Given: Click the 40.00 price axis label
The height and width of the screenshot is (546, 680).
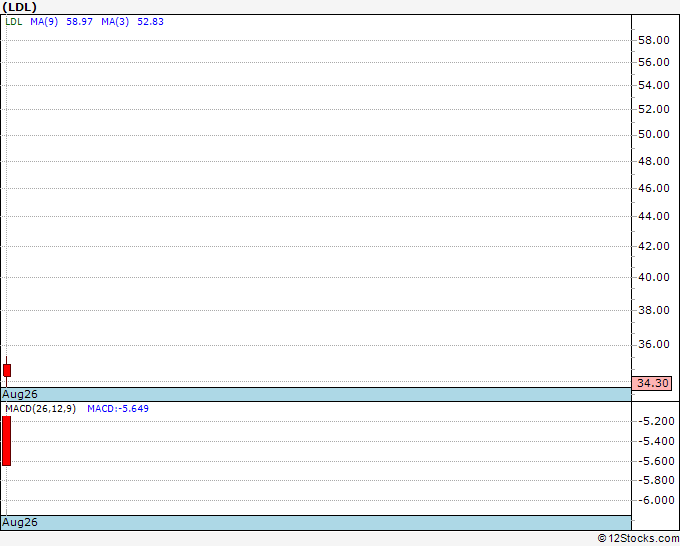Looking at the screenshot, I should click(x=654, y=277).
